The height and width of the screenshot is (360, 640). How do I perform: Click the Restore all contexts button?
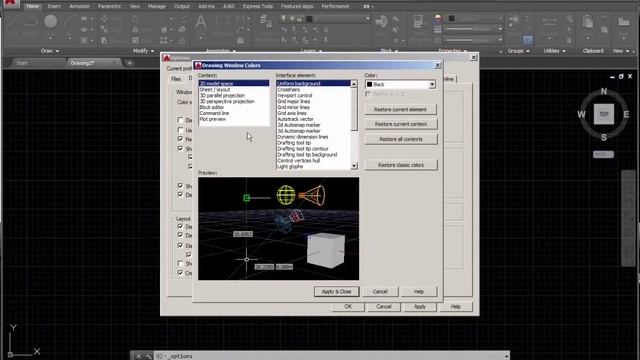pos(400,139)
